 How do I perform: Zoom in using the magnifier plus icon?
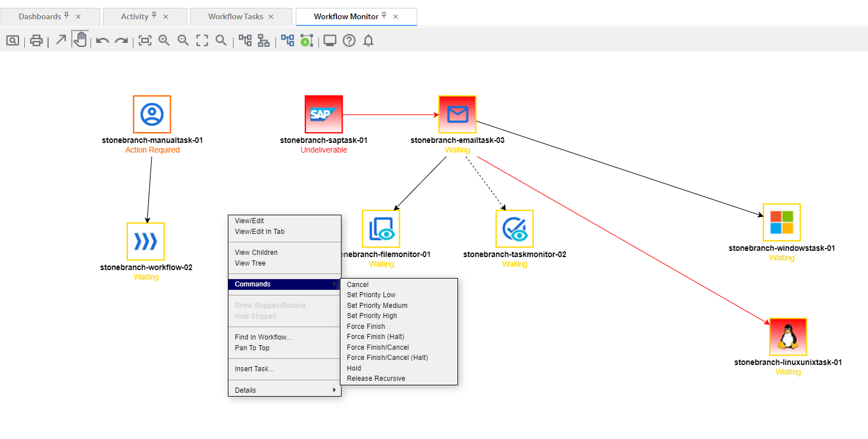(x=164, y=41)
